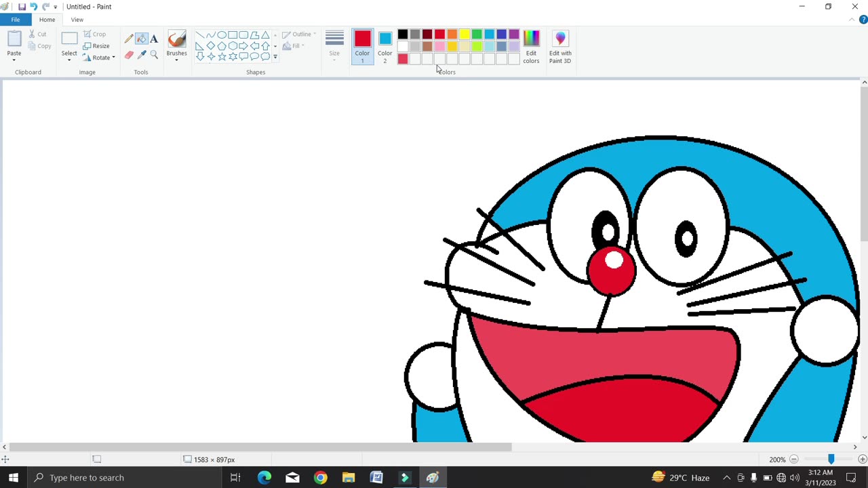Click the Paste clipboard icon
The height and width of the screenshot is (488, 868).
(14, 40)
